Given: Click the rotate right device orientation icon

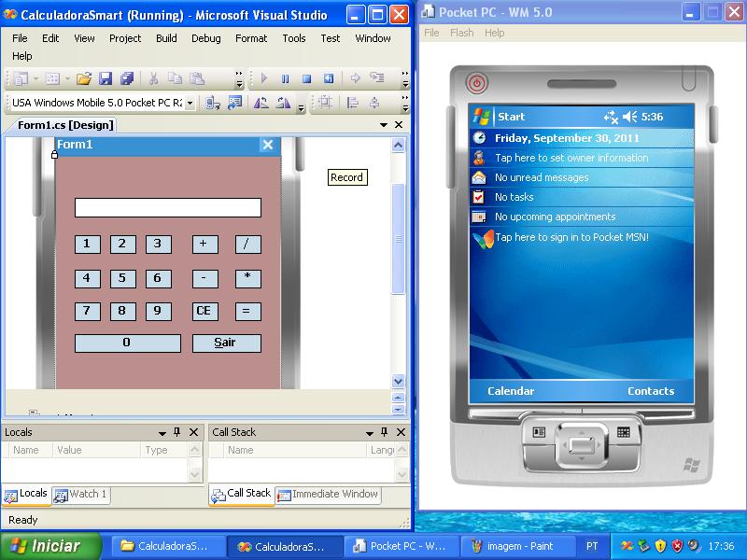Looking at the screenshot, I should click(283, 103).
